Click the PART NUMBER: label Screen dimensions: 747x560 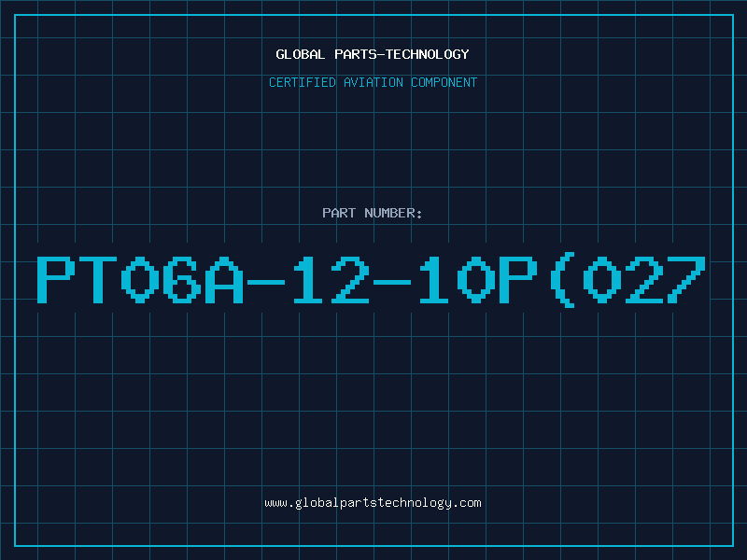373,213
